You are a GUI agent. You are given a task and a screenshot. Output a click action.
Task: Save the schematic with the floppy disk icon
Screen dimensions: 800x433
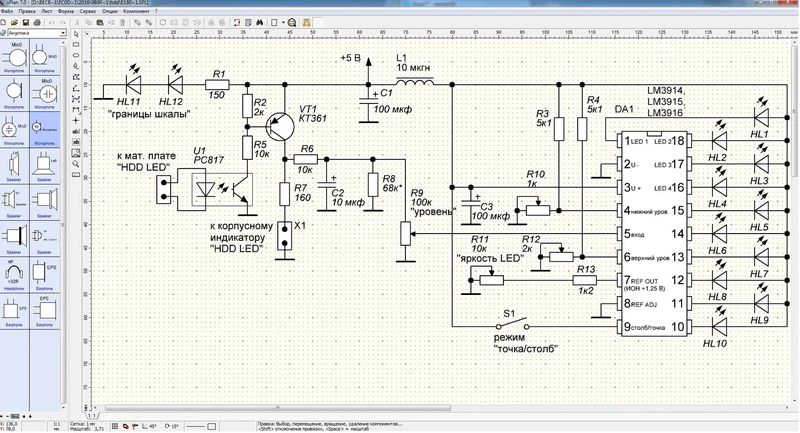(x=24, y=21)
